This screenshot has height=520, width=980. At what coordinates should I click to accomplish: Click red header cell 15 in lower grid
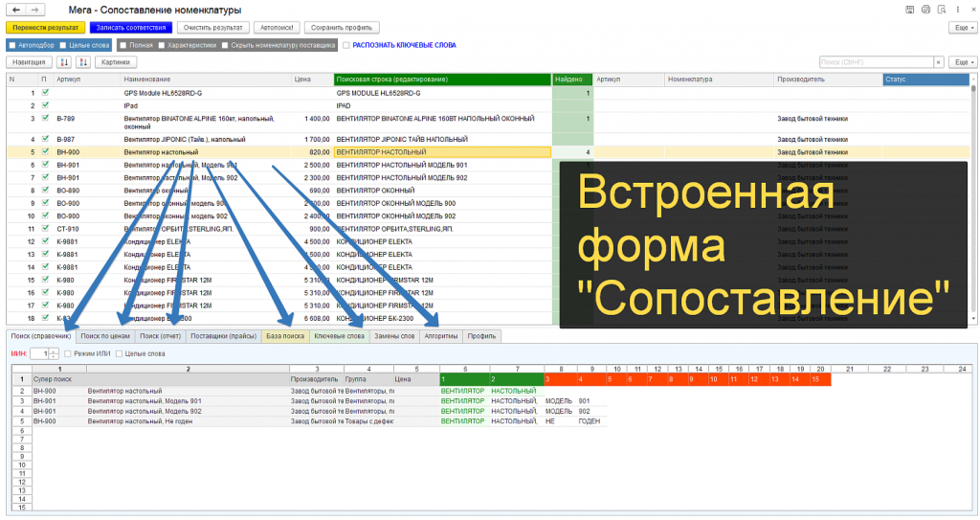820,379
